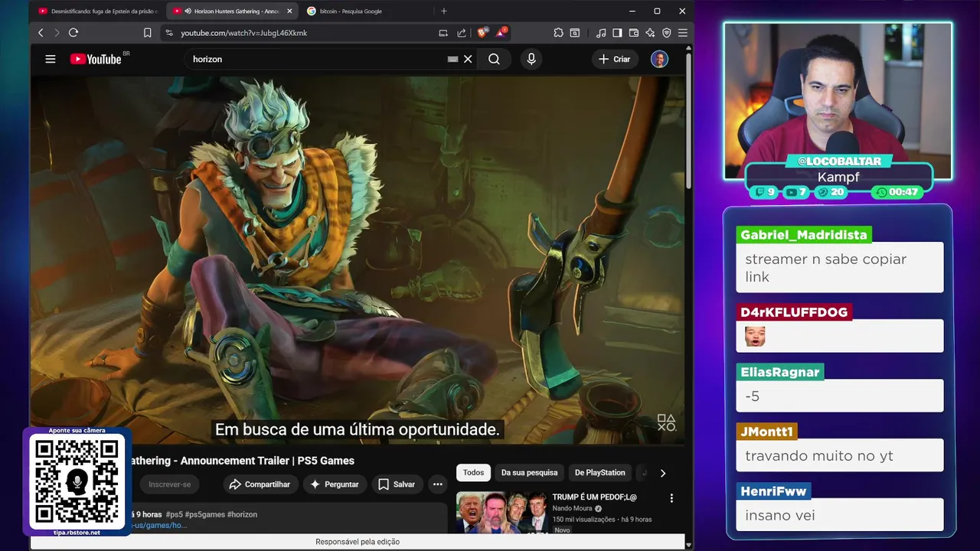This screenshot has height=551, width=980.
Task: Open the Trump recommended video thumbnail
Action: click(501, 512)
